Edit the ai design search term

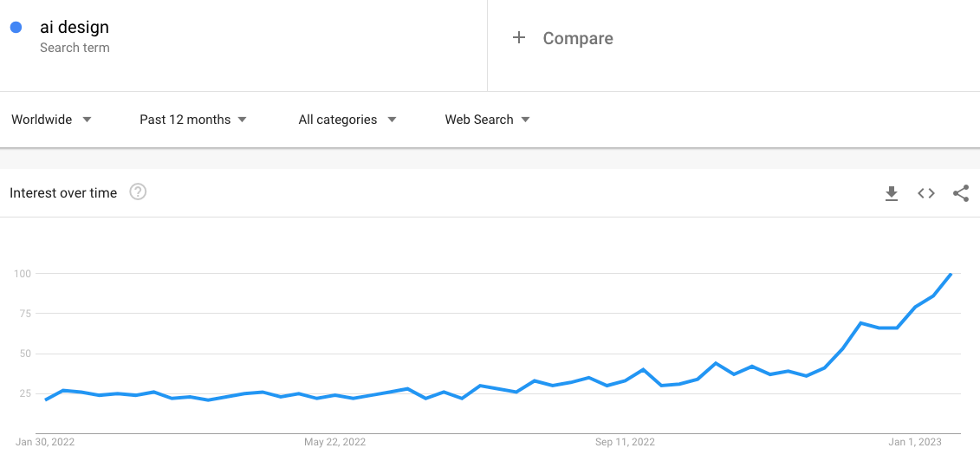tap(75, 27)
